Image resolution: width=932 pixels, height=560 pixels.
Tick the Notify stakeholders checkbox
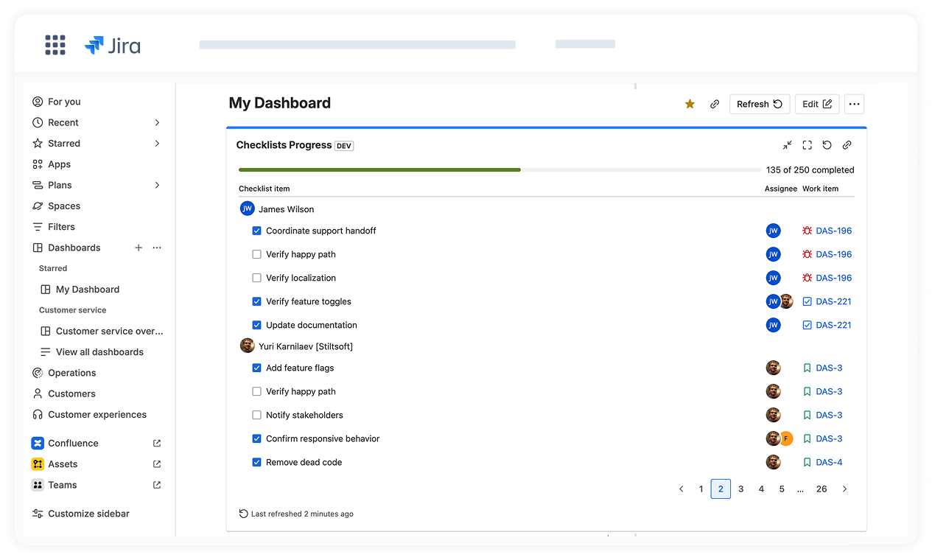pos(256,415)
